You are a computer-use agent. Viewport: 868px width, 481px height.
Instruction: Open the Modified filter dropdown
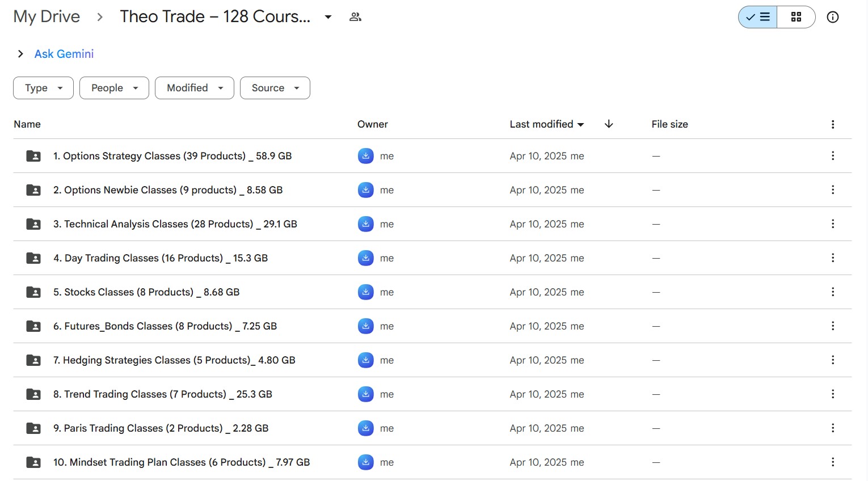[194, 88]
